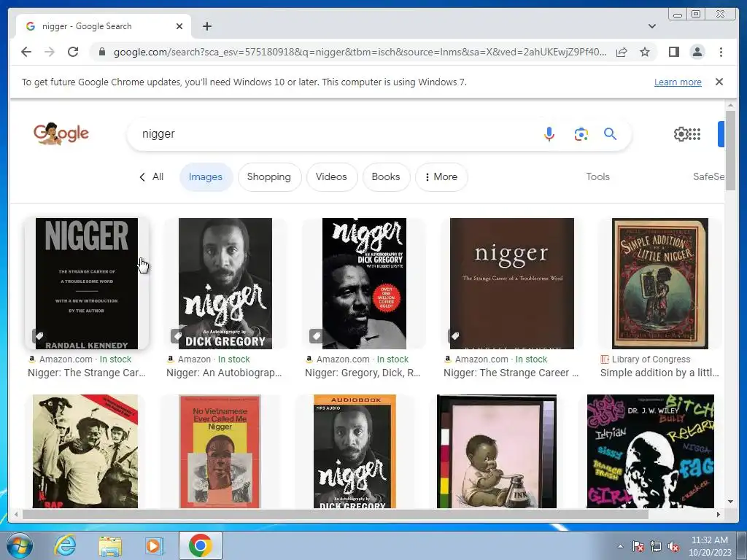Open the Chrome three-dot menu
Viewport: 747px width, 560px height.
pyautogui.click(x=721, y=52)
